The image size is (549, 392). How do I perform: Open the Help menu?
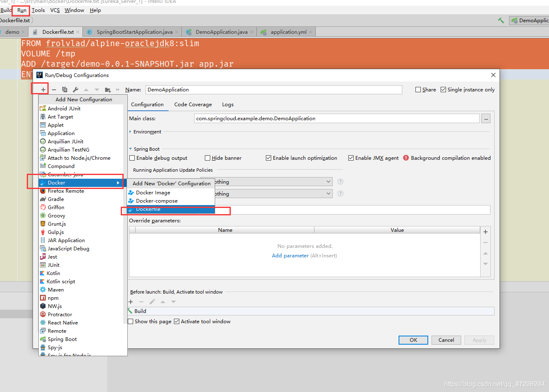pyautogui.click(x=95, y=10)
